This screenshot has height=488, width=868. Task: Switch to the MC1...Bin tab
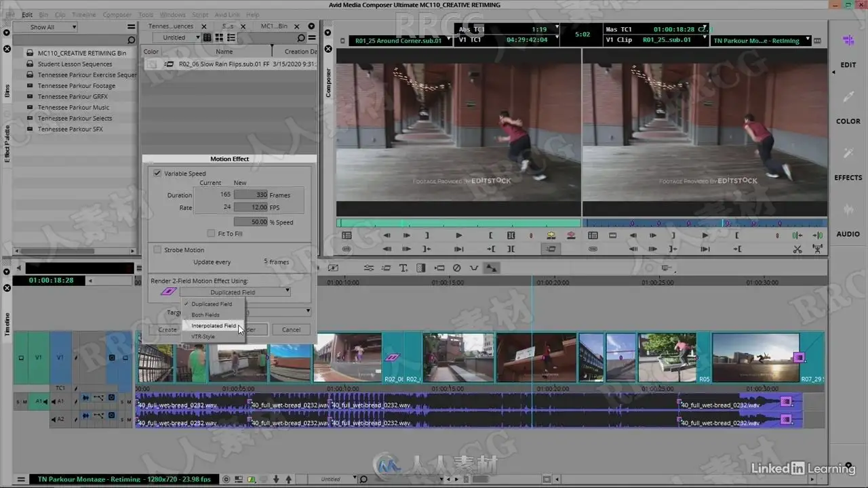(274, 26)
